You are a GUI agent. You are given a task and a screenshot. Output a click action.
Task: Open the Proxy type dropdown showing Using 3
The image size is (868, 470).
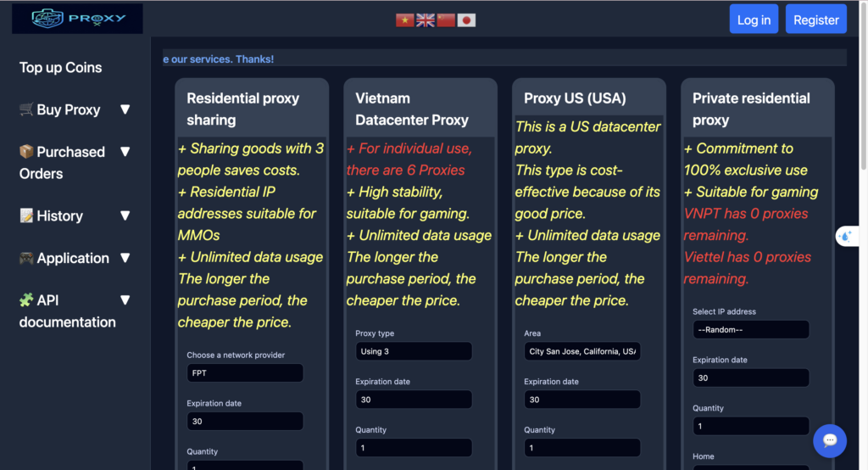pos(414,351)
